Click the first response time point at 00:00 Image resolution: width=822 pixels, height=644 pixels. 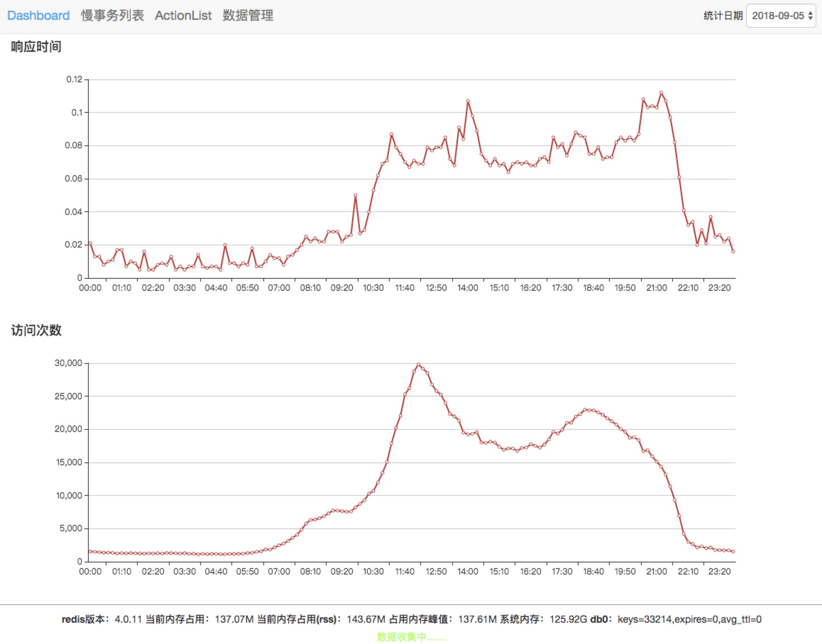tap(90, 243)
